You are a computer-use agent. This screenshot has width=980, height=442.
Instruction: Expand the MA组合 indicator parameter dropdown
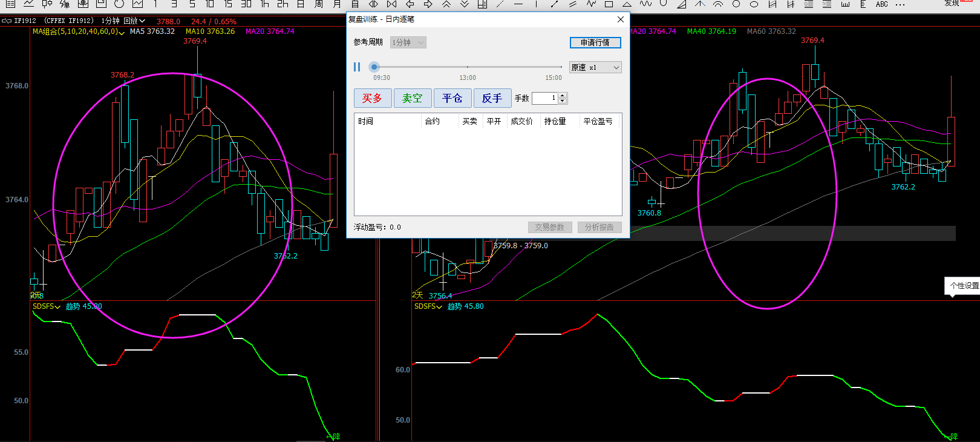[x=122, y=32]
